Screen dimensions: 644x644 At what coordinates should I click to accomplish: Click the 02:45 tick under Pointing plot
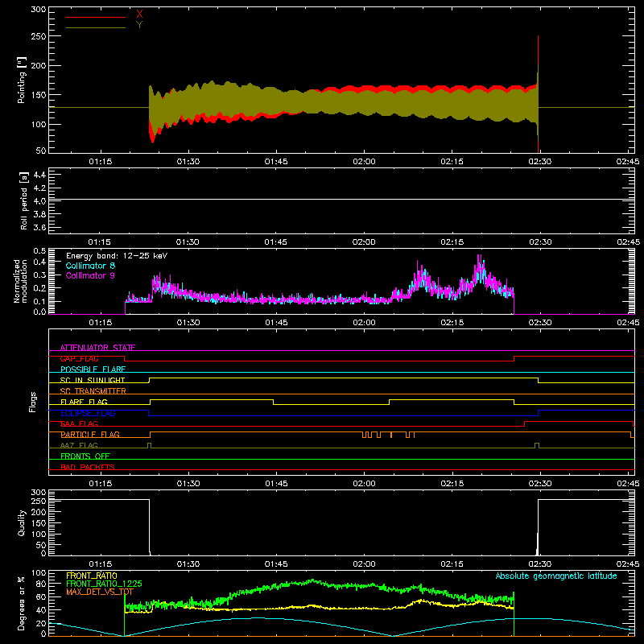coord(628,162)
